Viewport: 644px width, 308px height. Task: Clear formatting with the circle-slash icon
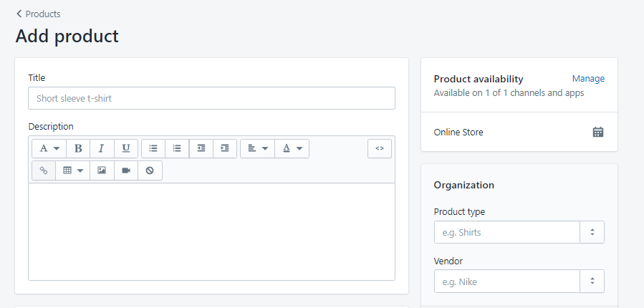click(150, 170)
